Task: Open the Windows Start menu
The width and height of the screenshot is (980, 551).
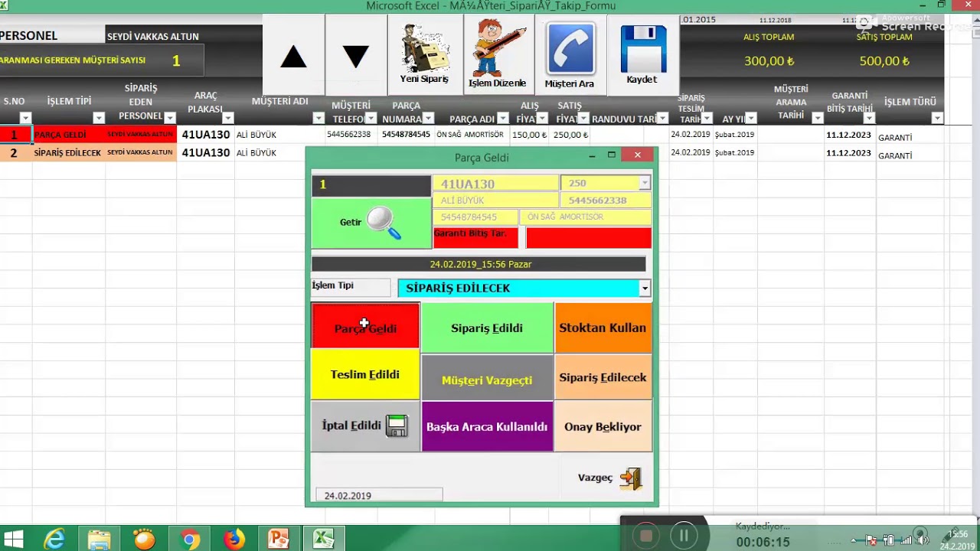Action: [x=13, y=540]
